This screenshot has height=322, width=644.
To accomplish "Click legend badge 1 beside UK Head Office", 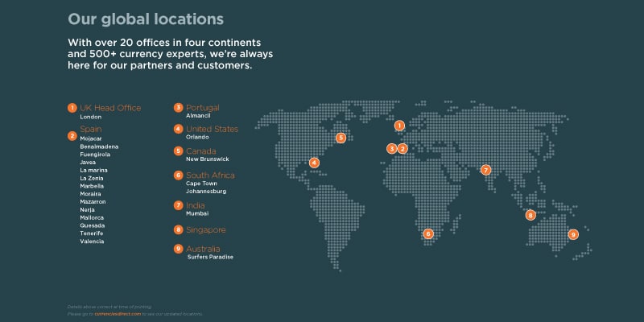I will [72, 108].
